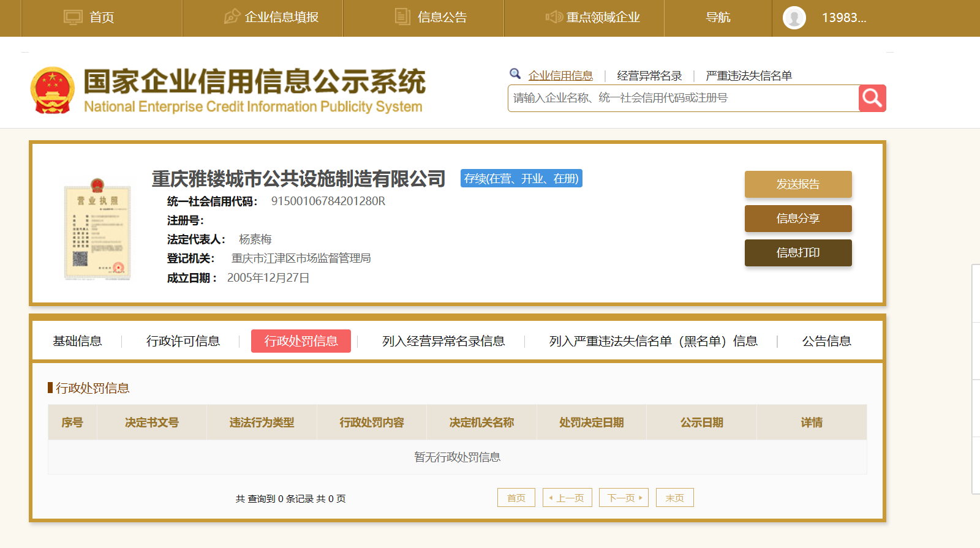This screenshot has width=980, height=548.
Task: Click founding date 2005年12月27日
Action: 268,278
